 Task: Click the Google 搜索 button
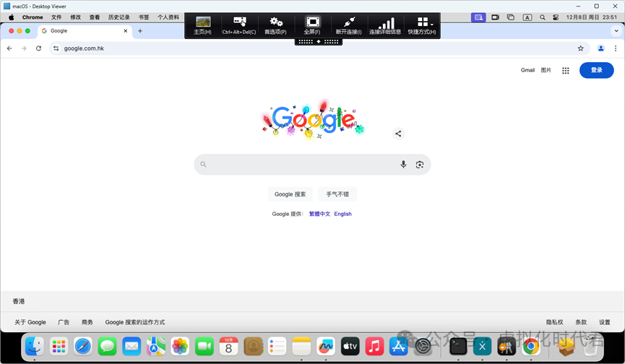pyautogui.click(x=290, y=194)
